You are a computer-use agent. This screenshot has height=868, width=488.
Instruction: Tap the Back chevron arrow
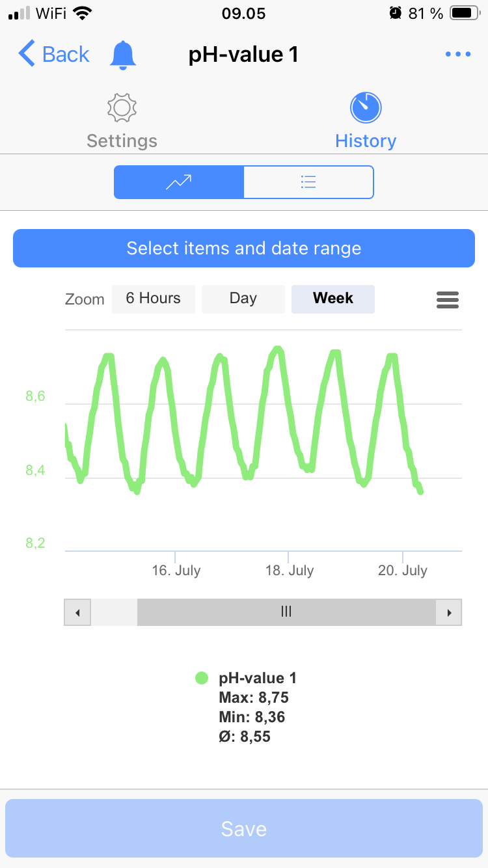pyautogui.click(x=27, y=54)
